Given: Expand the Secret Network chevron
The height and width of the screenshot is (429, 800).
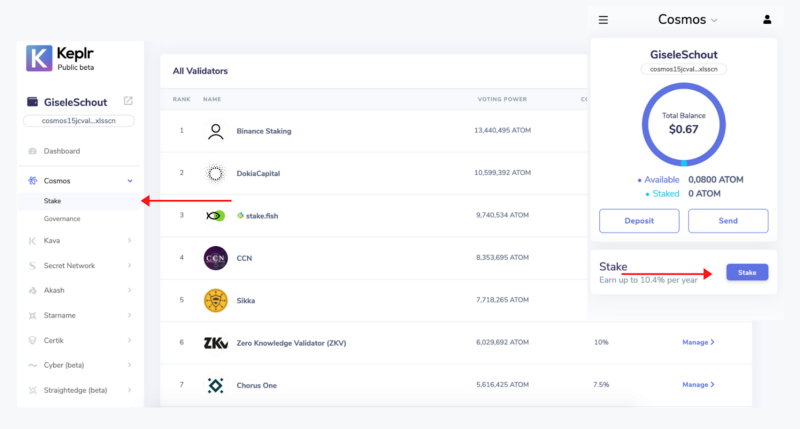Looking at the screenshot, I should point(130,265).
